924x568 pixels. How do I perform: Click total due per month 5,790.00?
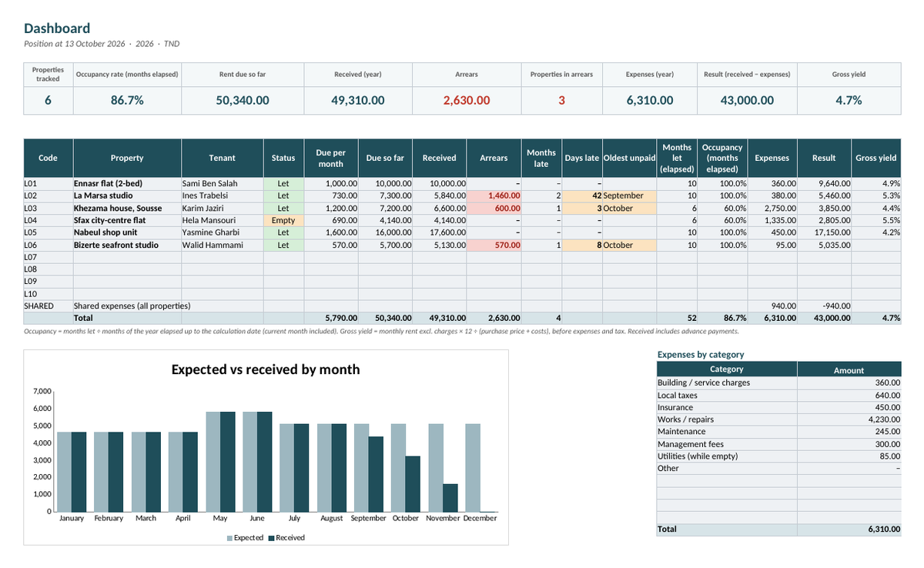[332, 318]
